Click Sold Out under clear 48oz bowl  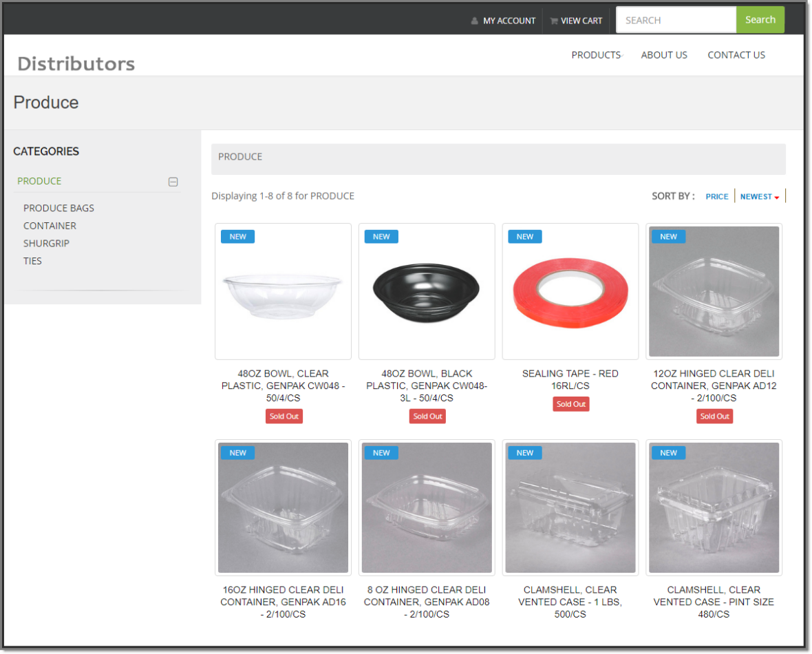pyautogui.click(x=284, y=416)
